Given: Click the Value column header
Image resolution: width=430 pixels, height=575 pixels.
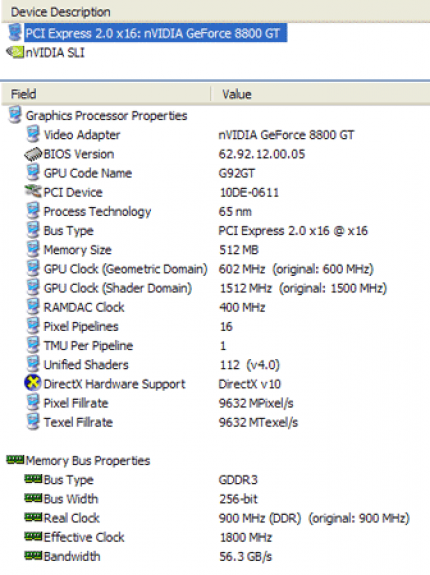Looking at the screenshot, I should [321, 94].
